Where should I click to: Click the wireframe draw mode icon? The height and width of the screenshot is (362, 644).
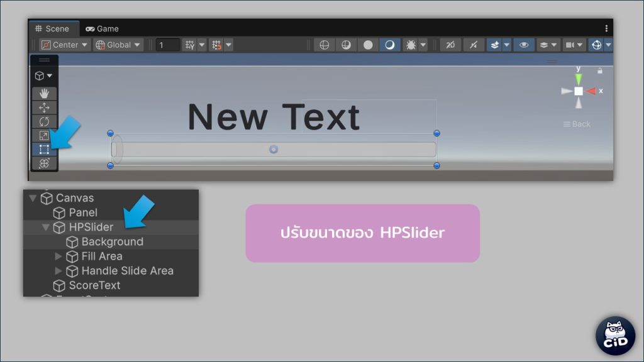(325, 45)
